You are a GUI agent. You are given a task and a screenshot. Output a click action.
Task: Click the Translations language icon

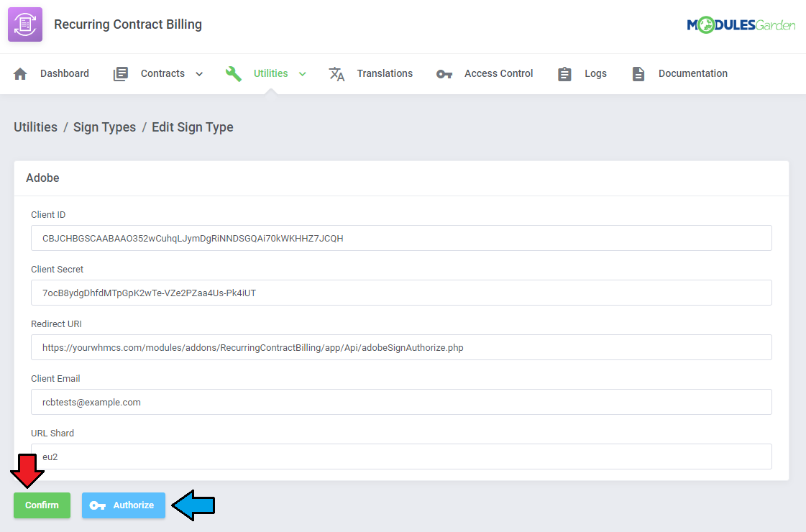[336, 74]
